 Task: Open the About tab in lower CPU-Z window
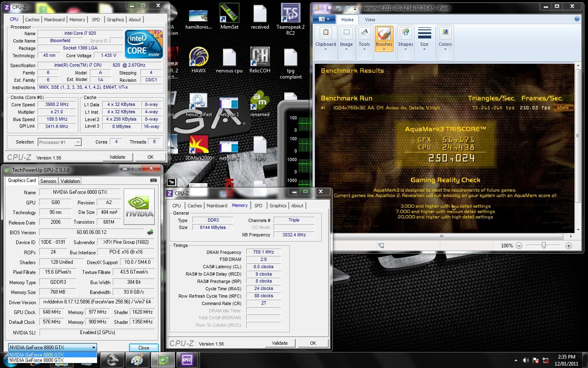tap(297, 206)
